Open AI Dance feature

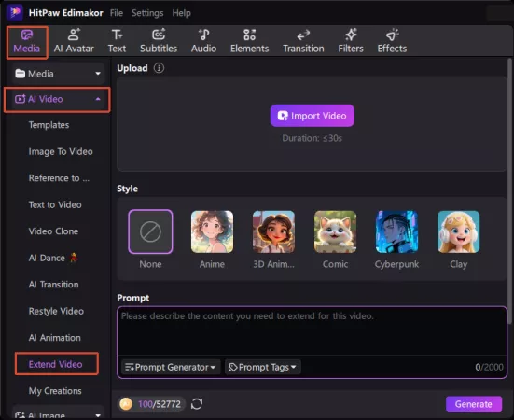[x=53, y=258]
